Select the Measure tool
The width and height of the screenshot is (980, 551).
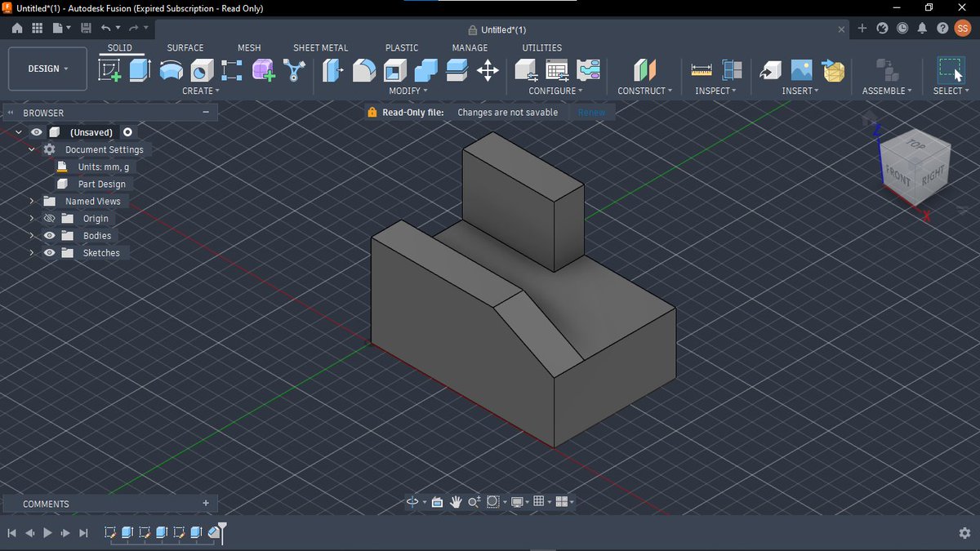point(701,70)
